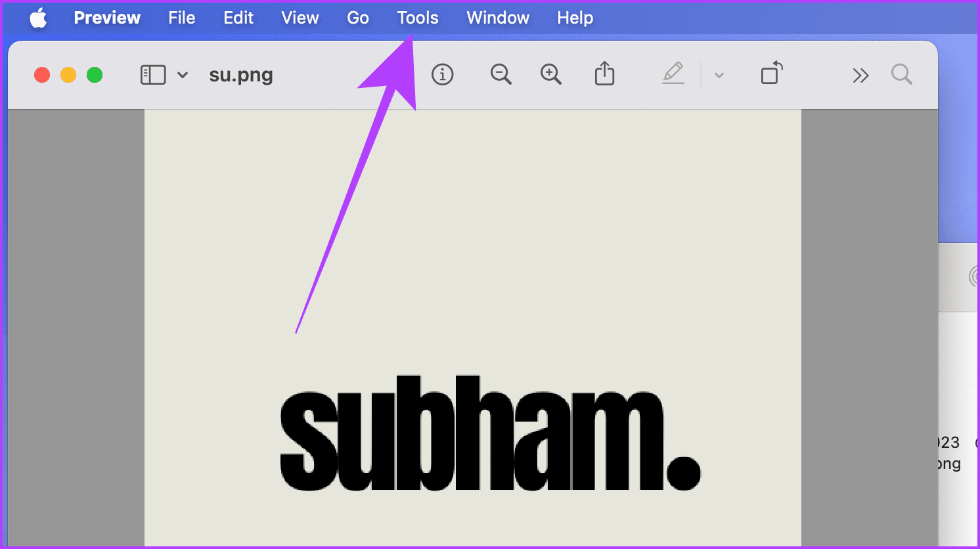Open the Markup toolbar with the pencil icon

coord(673,74)
